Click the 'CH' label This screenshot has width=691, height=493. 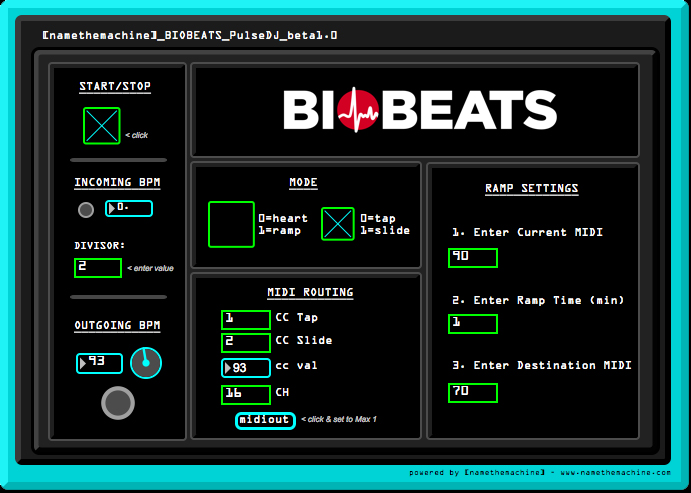[282, 392]
